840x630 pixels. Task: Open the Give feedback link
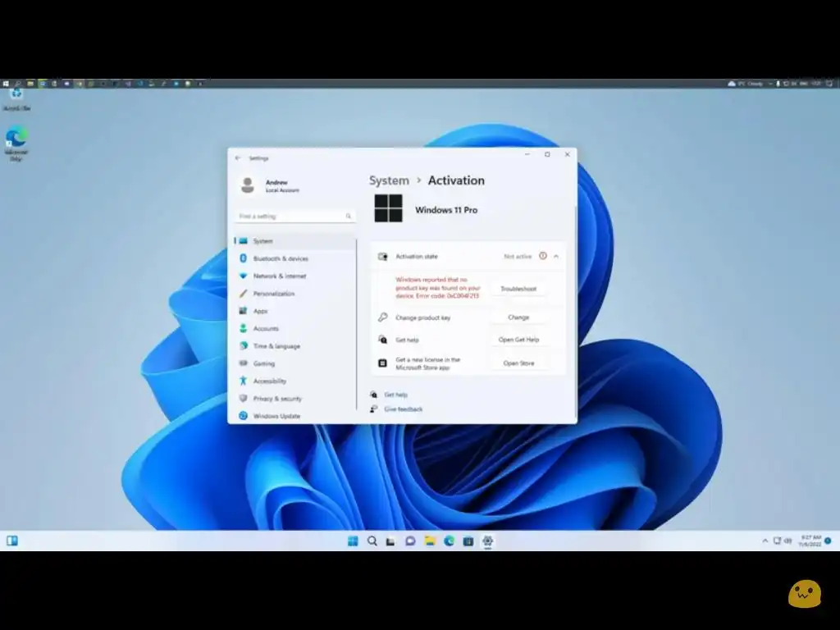[403, 409]
